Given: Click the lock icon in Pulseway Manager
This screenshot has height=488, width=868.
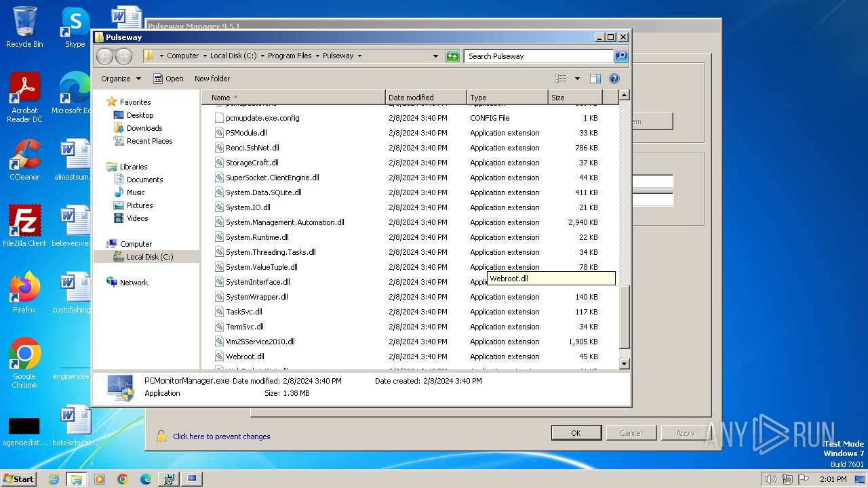Looking at the screenshot, I should (161, 436).
